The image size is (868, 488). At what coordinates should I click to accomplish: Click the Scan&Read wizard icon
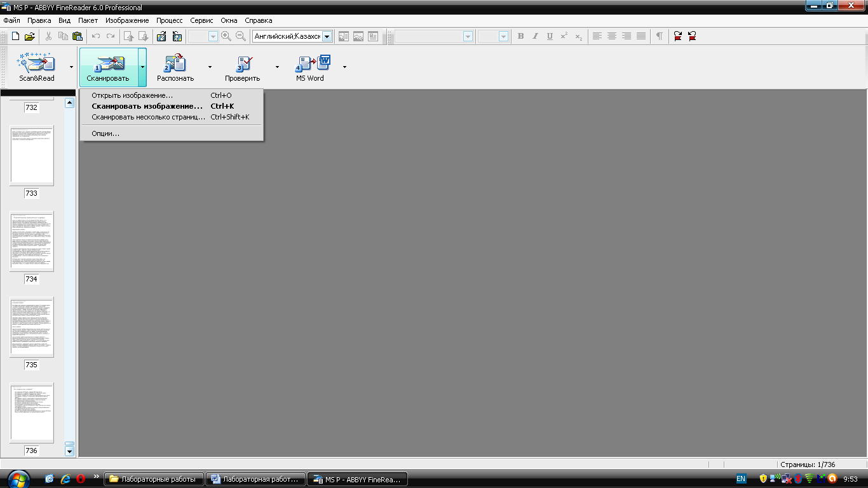37,62
